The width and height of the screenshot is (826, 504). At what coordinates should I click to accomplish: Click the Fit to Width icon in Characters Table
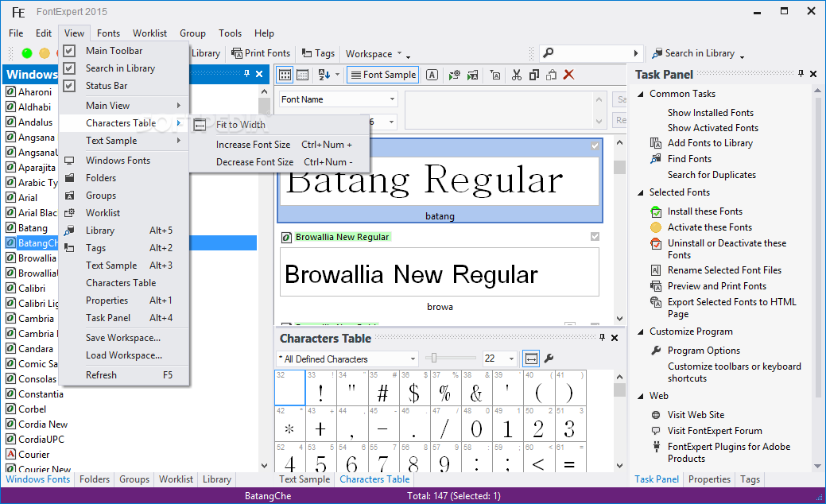point(531,359)
